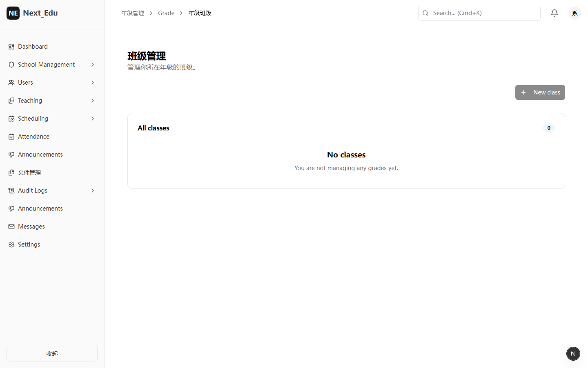Viewport: 588px width, 368px height.
Task: Go to 年级管理 breadcrumb
Action: pyautogui.click(x=133, y=13)
